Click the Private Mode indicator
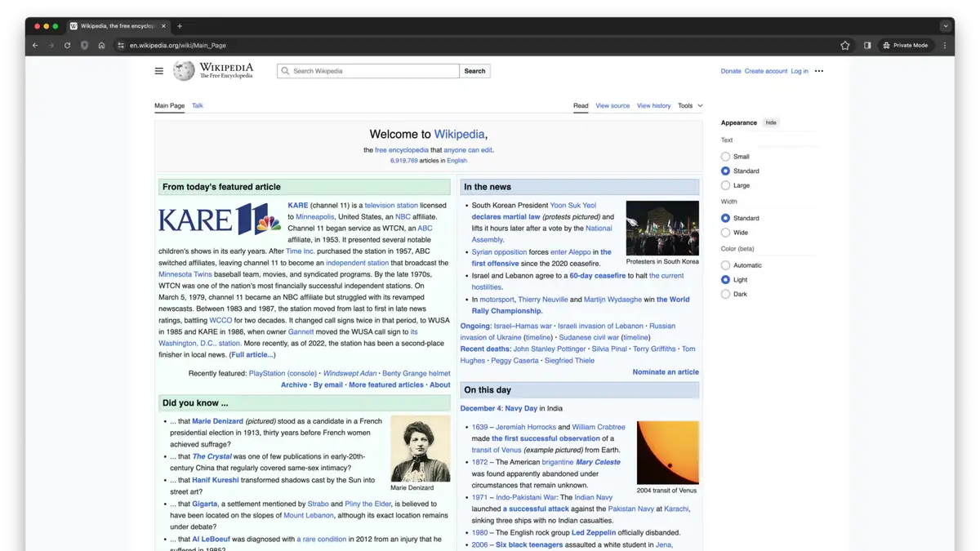This screenshot has height=551, width=980. pos(905,46)
